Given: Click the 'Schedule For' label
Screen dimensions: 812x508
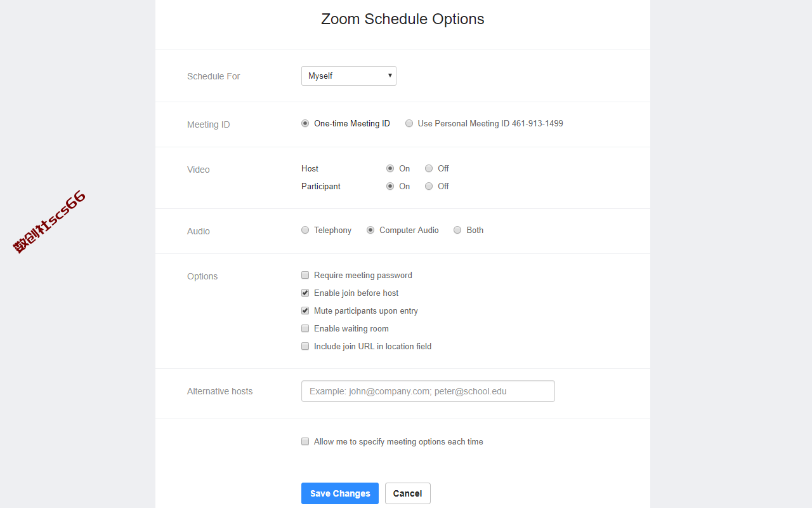Looking at the screenshot, I should (214, 76).
